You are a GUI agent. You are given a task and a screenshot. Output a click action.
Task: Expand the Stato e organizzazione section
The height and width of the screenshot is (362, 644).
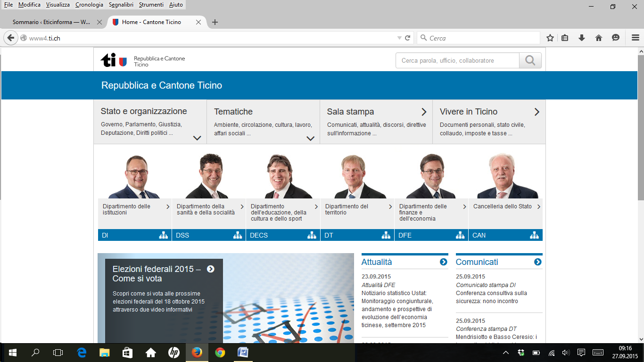tap(197, 138)
